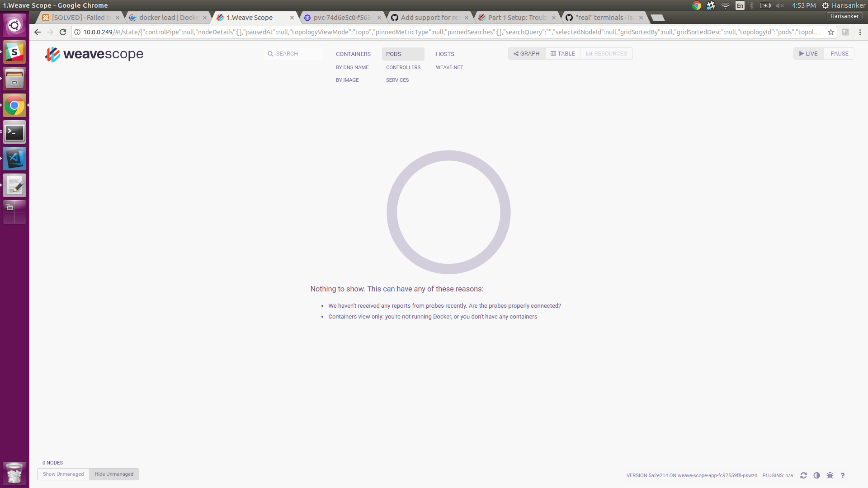Select the Table view icon
The width and height of the screenshot is (868, 488).
click(562, 53)
